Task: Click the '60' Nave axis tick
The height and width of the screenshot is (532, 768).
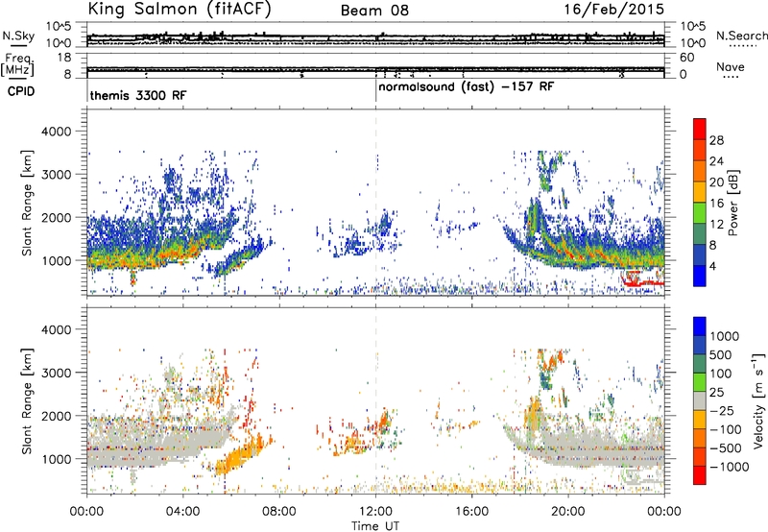Action: pos(687,58)
